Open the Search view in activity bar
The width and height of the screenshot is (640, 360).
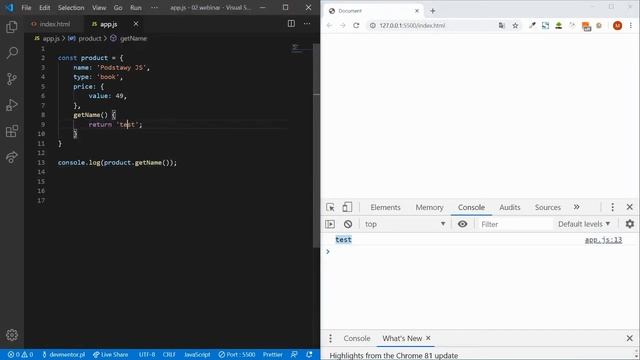[12, 53]
